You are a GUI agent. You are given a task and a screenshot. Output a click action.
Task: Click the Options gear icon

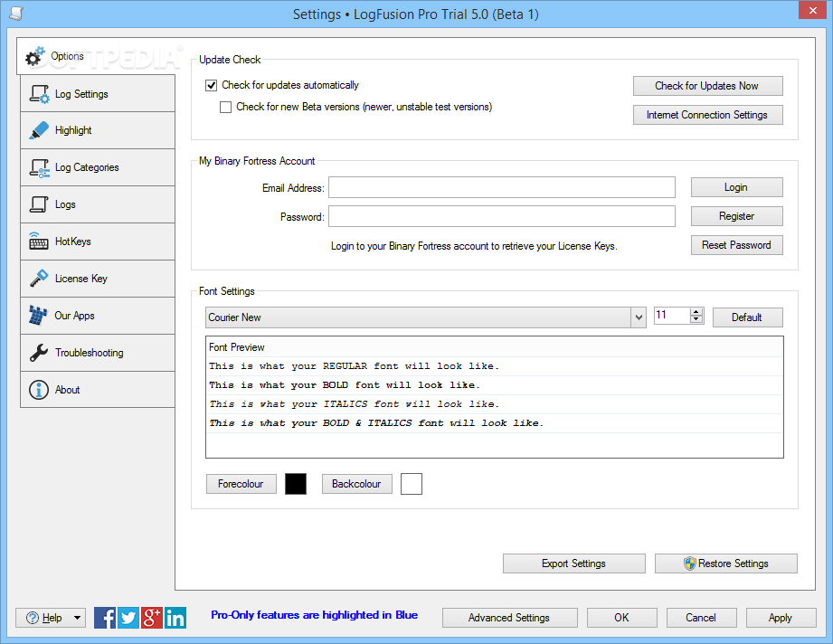pos(35,56)
